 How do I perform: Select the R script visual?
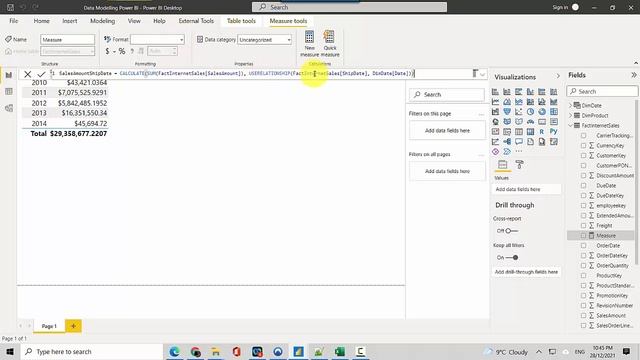point(542,131)
